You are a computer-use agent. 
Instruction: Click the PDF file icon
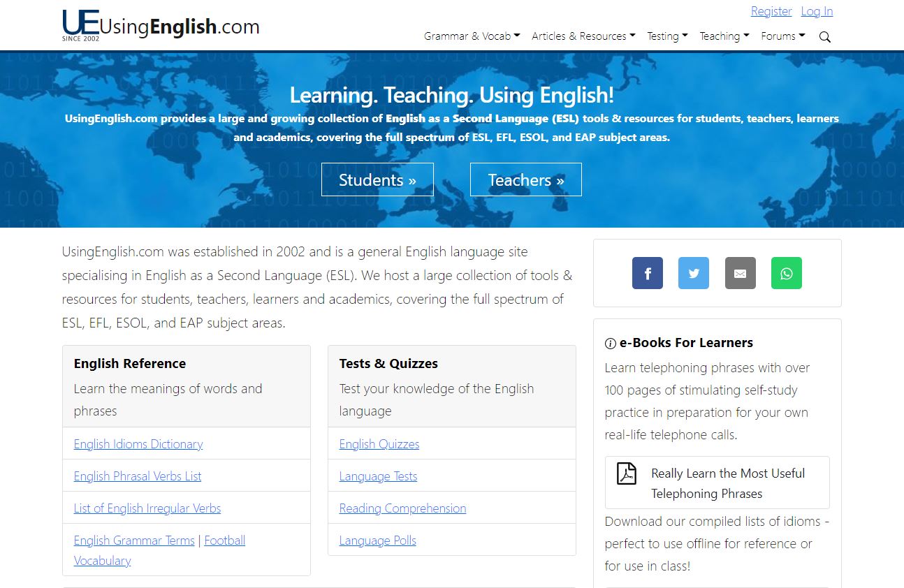click(627, 473)
